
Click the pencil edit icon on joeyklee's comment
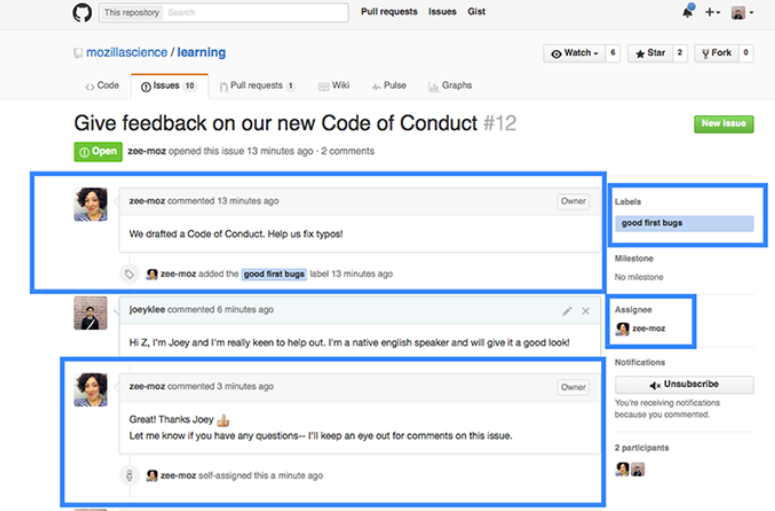(567, 311)
